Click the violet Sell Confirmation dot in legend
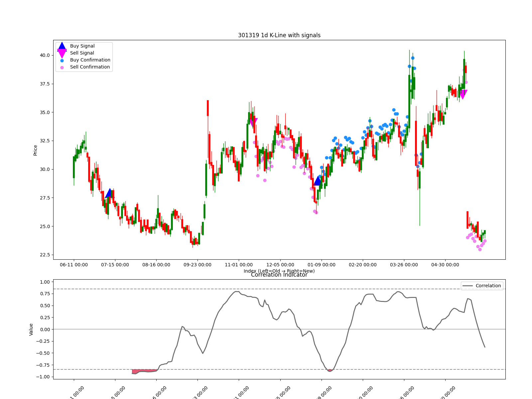The height and width of the screenshot is (399, 532). tap(62, 67)
